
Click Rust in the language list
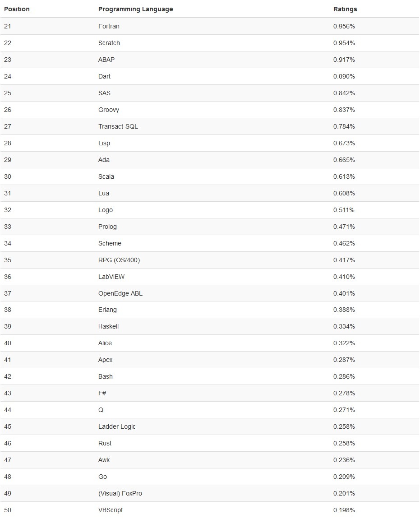[105, 443]
